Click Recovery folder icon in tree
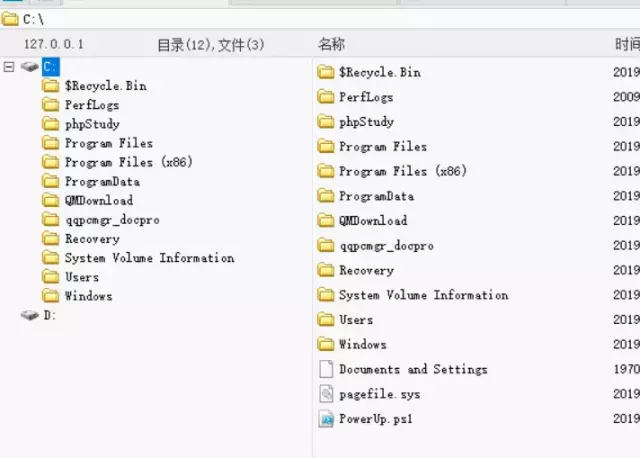The width and height of the screenshot is (640, 458). (51, 238)
